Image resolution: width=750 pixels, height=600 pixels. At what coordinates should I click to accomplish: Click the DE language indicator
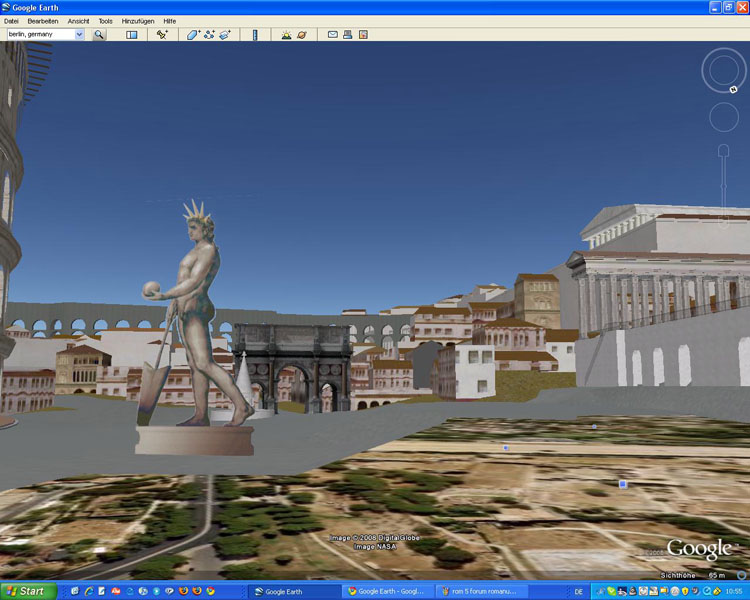578,592
